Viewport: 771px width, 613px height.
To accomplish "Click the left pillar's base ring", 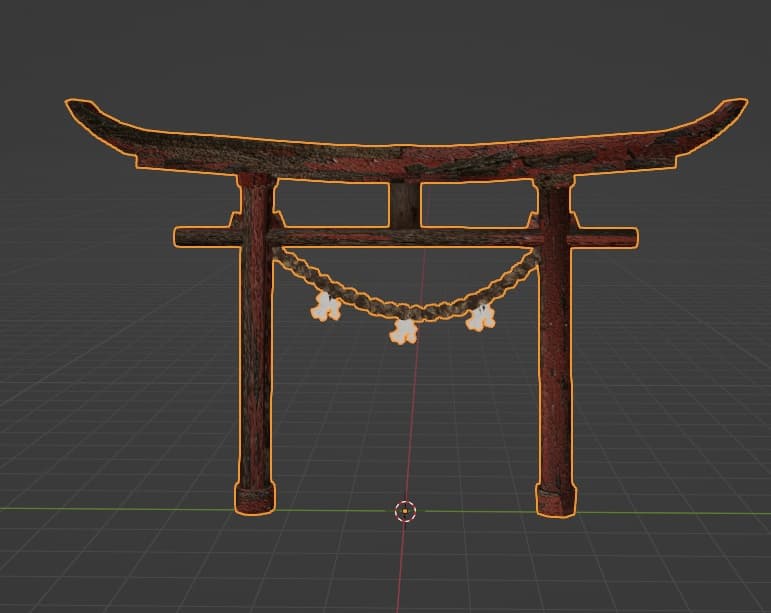I will 255,498.
